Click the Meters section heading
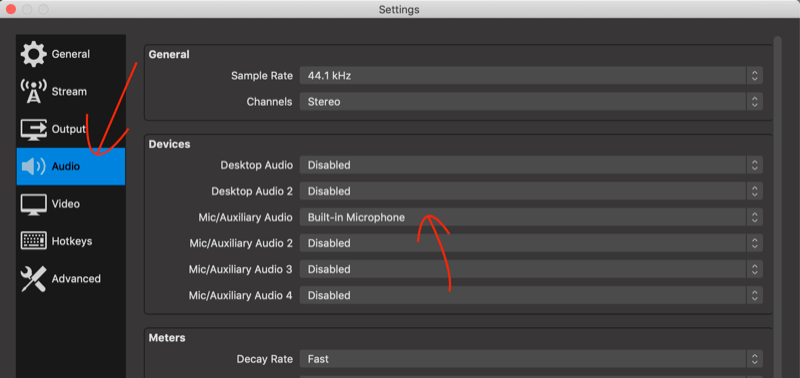This screenshot has height=378, width=800. (167, 338)
